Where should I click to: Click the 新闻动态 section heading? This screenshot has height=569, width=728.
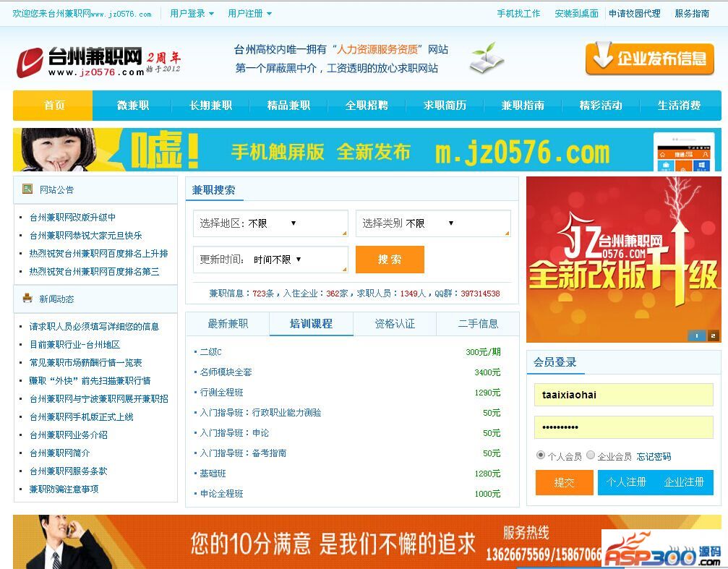56,299
